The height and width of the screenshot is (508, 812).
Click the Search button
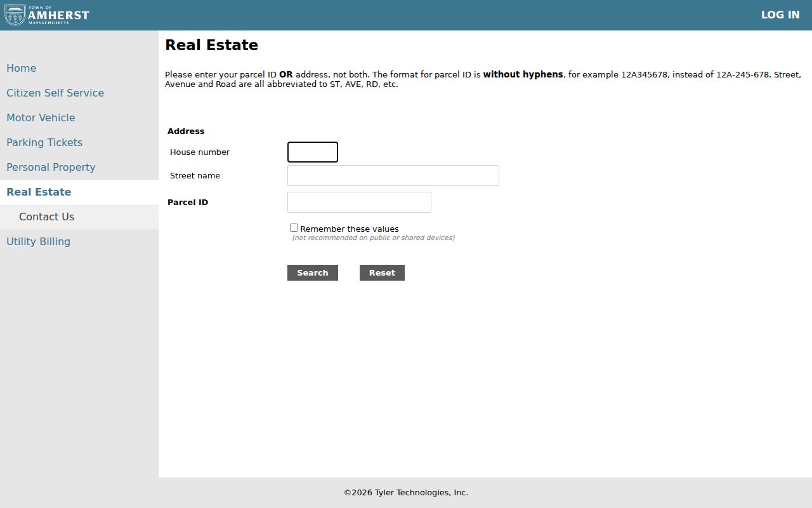tap(313, 272)
